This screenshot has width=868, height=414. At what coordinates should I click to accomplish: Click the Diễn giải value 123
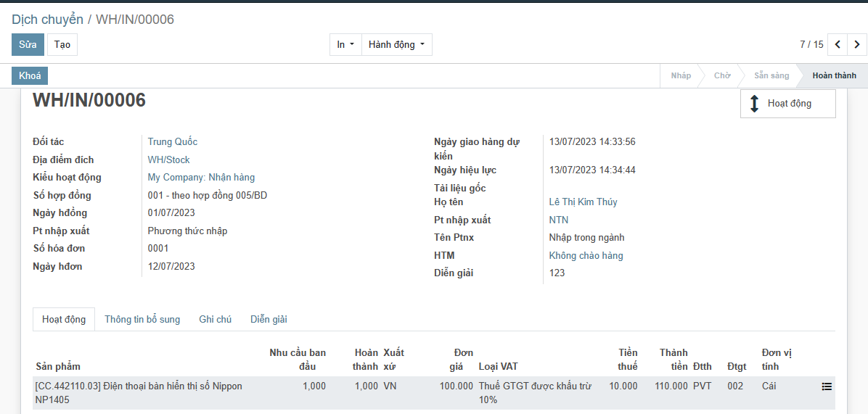click(x=557, y=273)
